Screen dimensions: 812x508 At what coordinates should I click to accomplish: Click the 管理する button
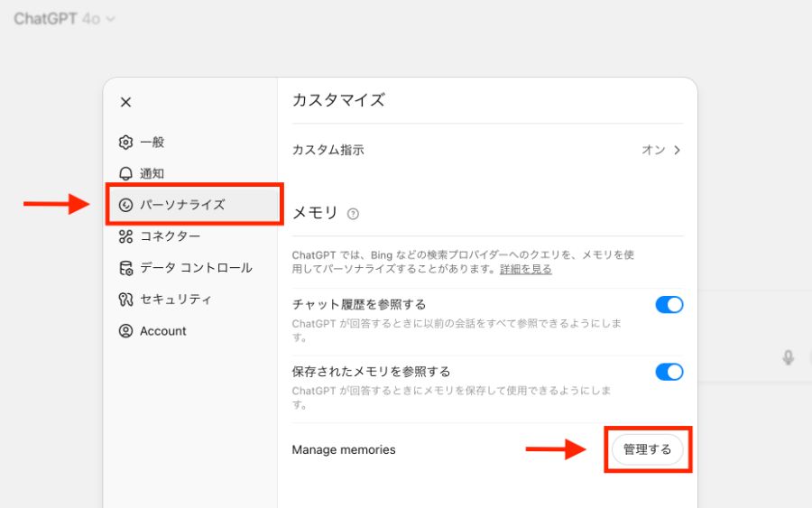647,449
